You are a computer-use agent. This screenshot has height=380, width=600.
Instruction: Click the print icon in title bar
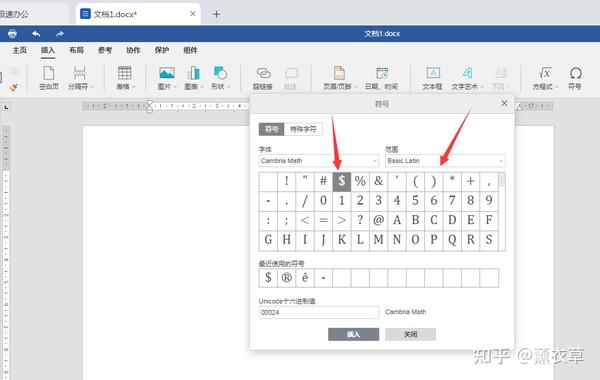point(12,34)
